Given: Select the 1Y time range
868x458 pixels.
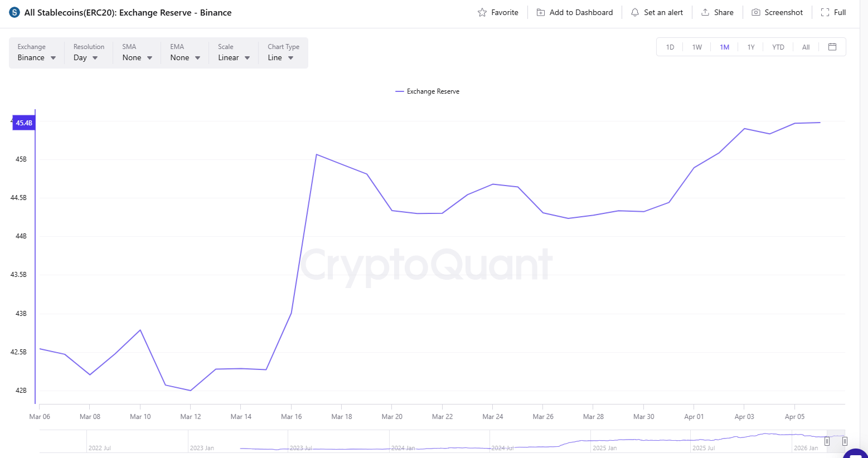Looking at the screenshot, I should coord(751,47).
